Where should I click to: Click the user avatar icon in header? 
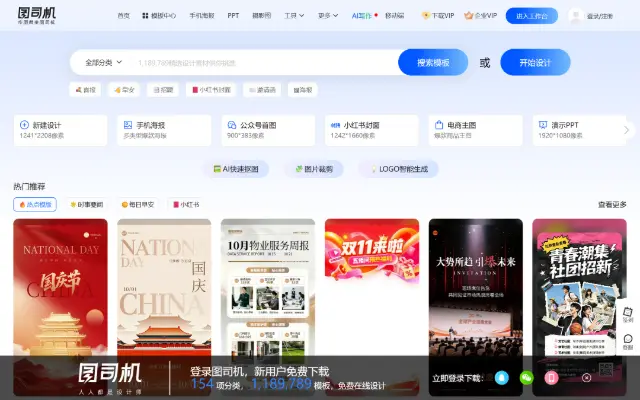point(576,16)
